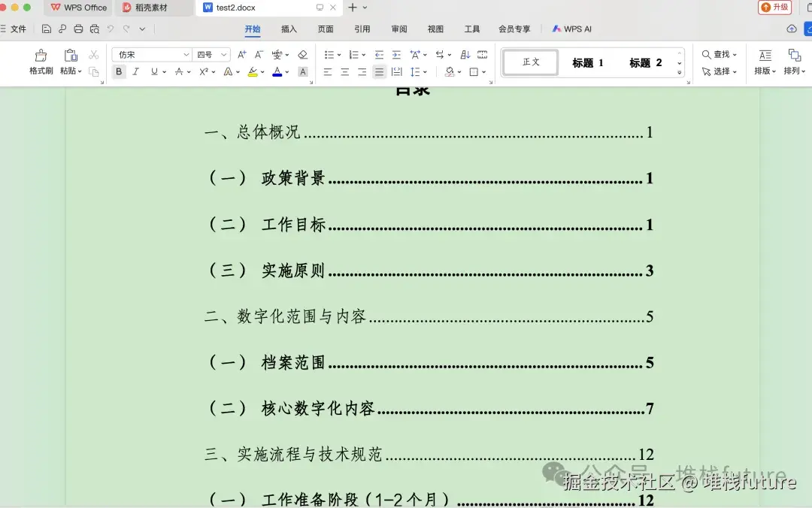Viewport: 812px width, 508px height.
Task: Align paragraph right
Action: click(362, 72)
